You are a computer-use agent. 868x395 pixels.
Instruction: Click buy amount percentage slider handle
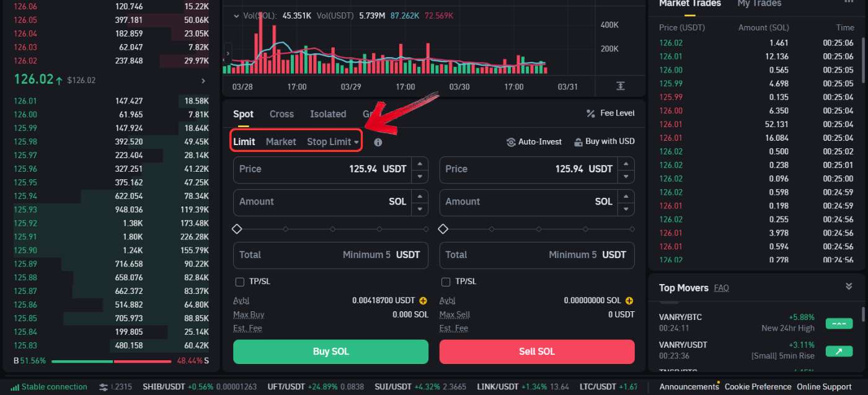(237, 229)
